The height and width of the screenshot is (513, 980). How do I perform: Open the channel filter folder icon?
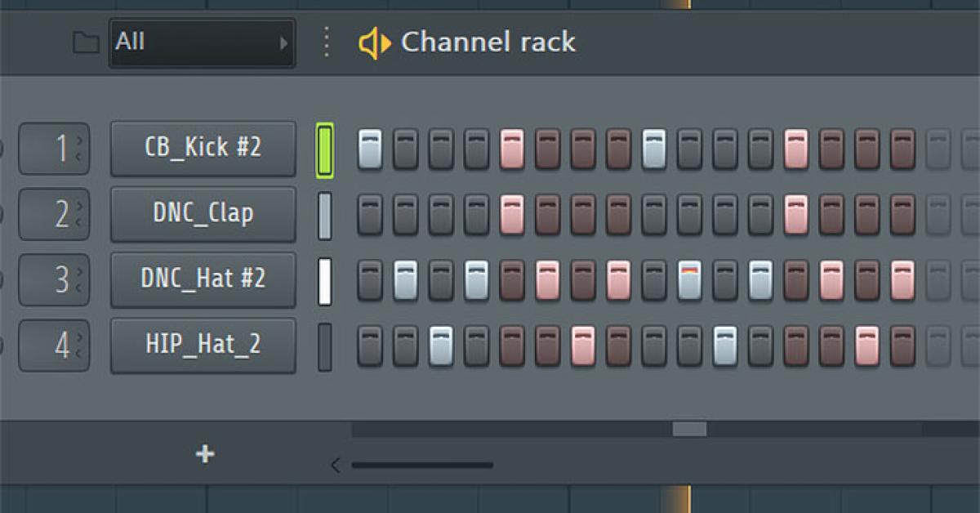[x=86, y=42]
